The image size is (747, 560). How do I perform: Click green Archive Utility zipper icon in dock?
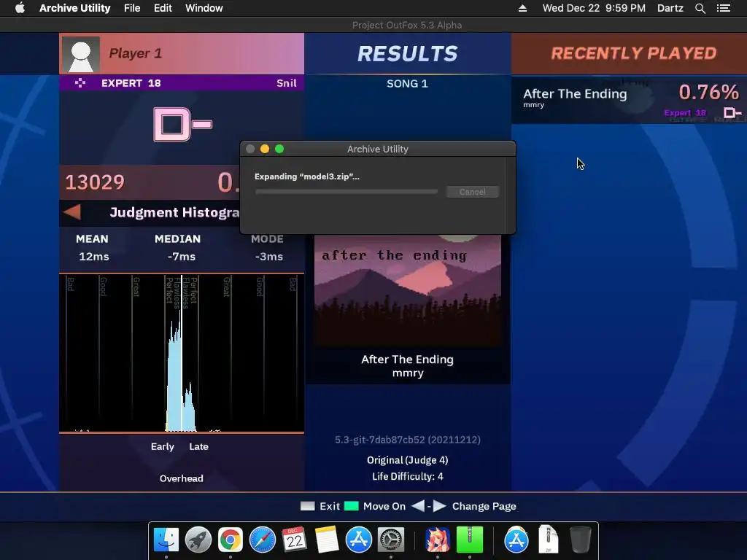[470, 540]
